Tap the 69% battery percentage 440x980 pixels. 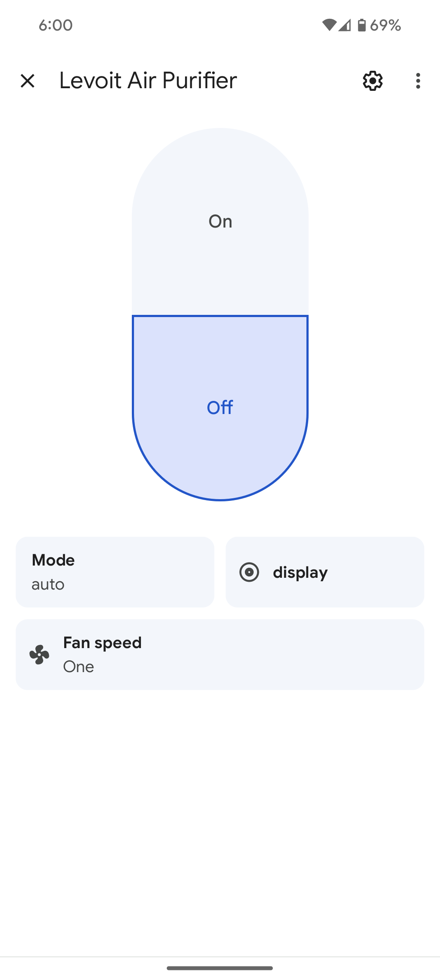pos(385,25)
